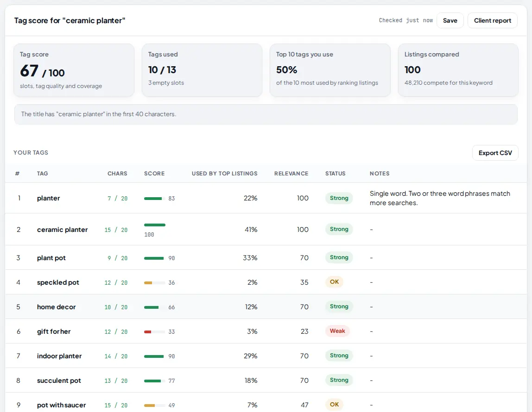Click the STATUS column header
Image resolution: width=532 pixels, height=412 pixels.
(335, 174)
